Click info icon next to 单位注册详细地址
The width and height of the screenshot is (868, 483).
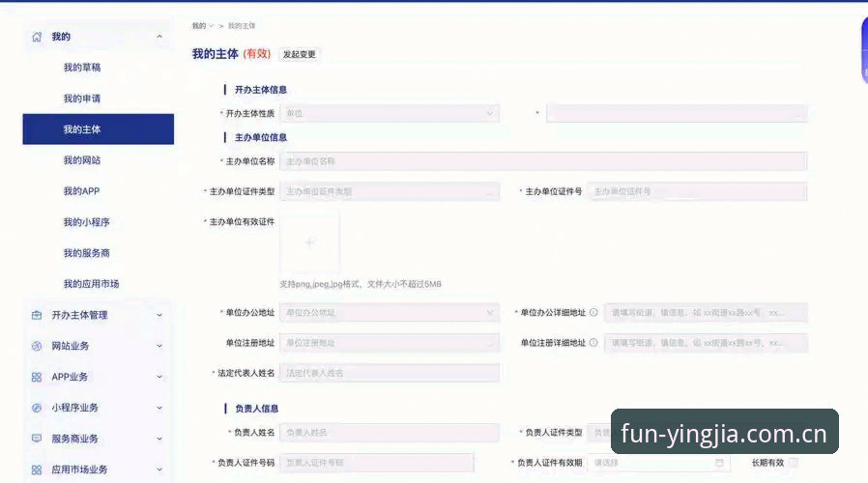[593, 343]
